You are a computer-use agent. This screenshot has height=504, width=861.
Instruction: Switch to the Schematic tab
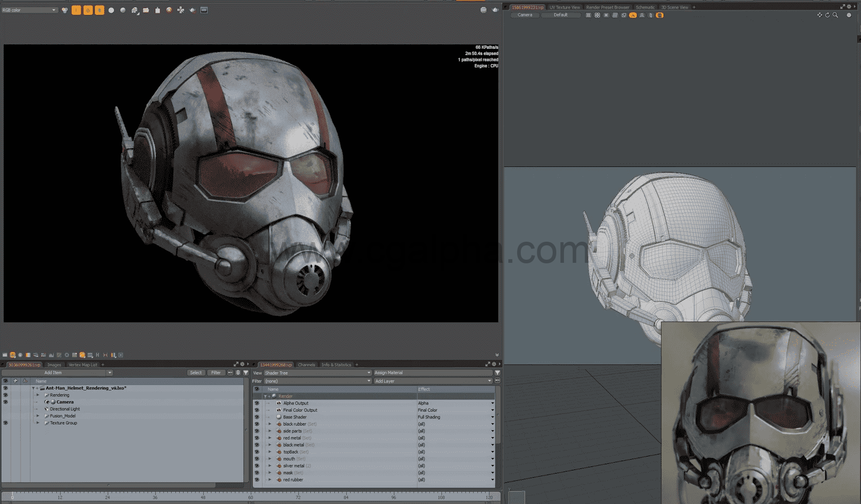pyautogui.click(x=645, y=7)
